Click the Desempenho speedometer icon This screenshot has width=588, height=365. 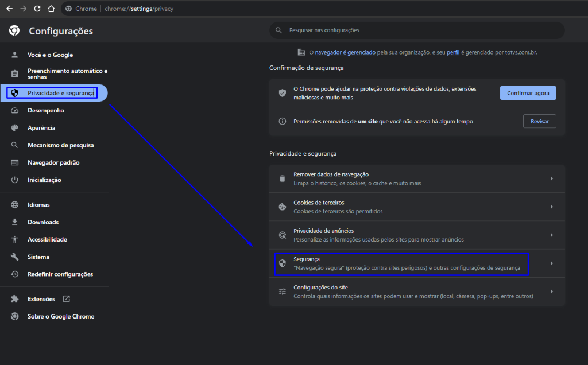click(15, 110)
